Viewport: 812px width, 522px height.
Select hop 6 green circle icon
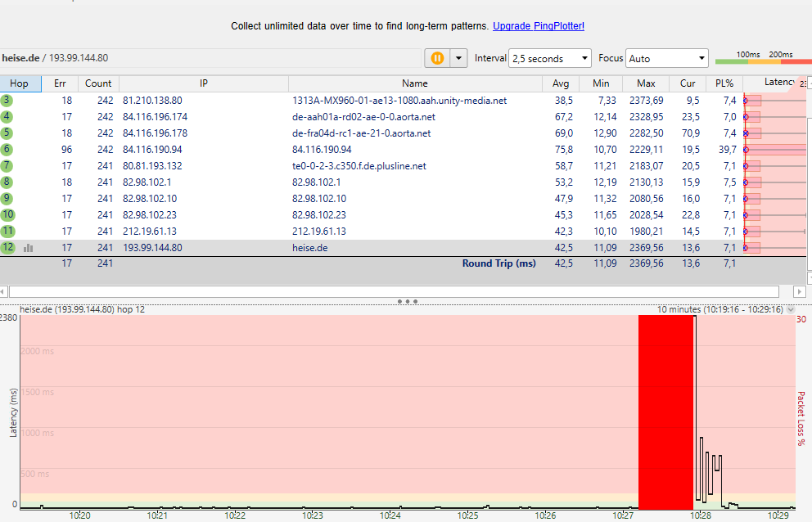7,149
